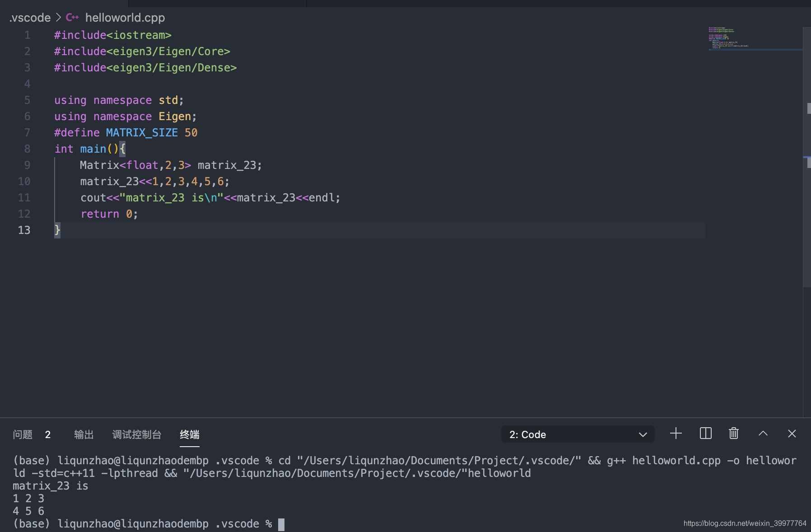The height and width of the screenshot is (532, 811).
Task: Close the panel using the X icon
Action: 791,434
